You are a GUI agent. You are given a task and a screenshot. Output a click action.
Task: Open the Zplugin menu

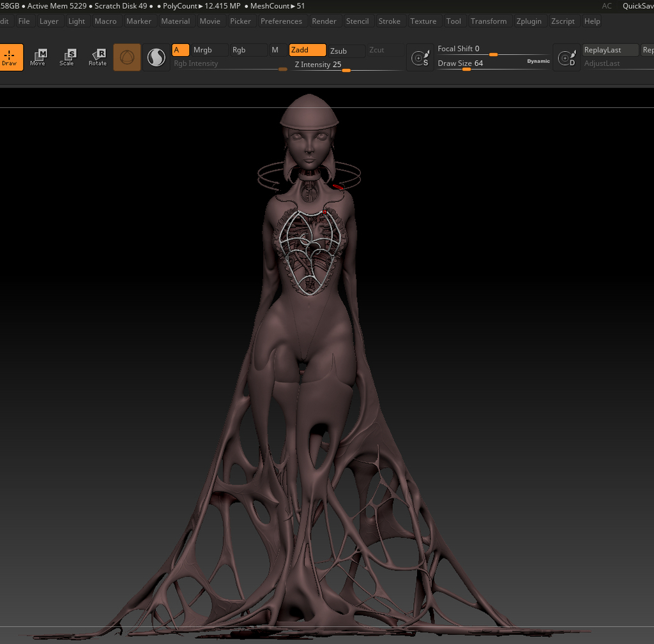pos(529,21)
